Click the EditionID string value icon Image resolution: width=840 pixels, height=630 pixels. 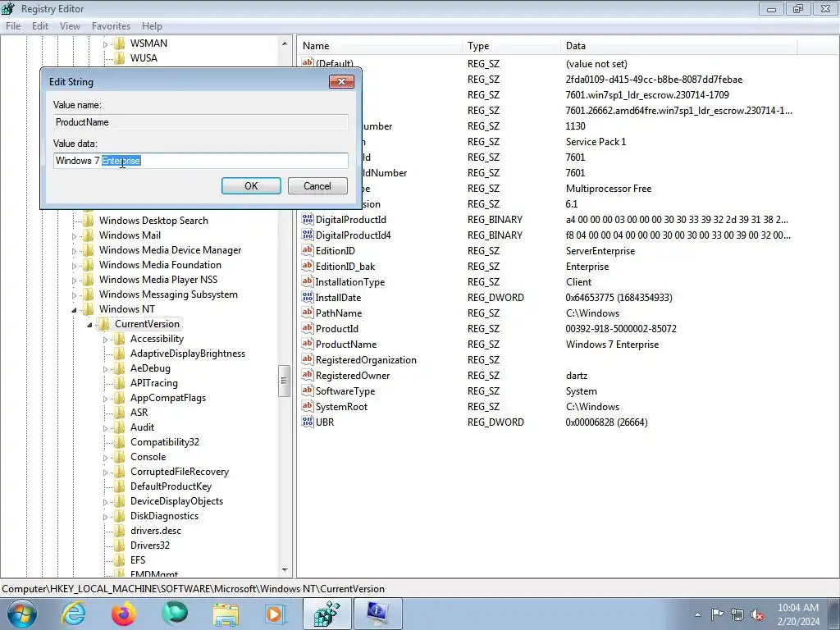[308, 250]
